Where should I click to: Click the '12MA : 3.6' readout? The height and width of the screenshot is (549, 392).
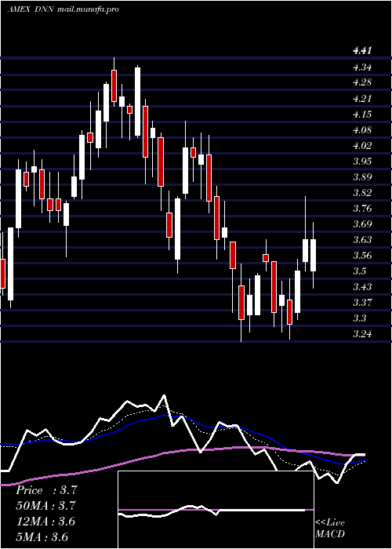click(45, 522)
